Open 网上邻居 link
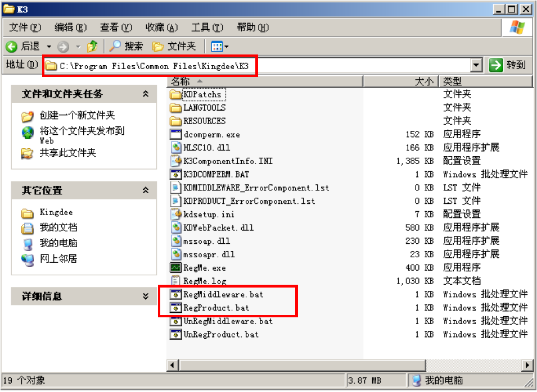The image size is (537, 392). pos(58,258)
